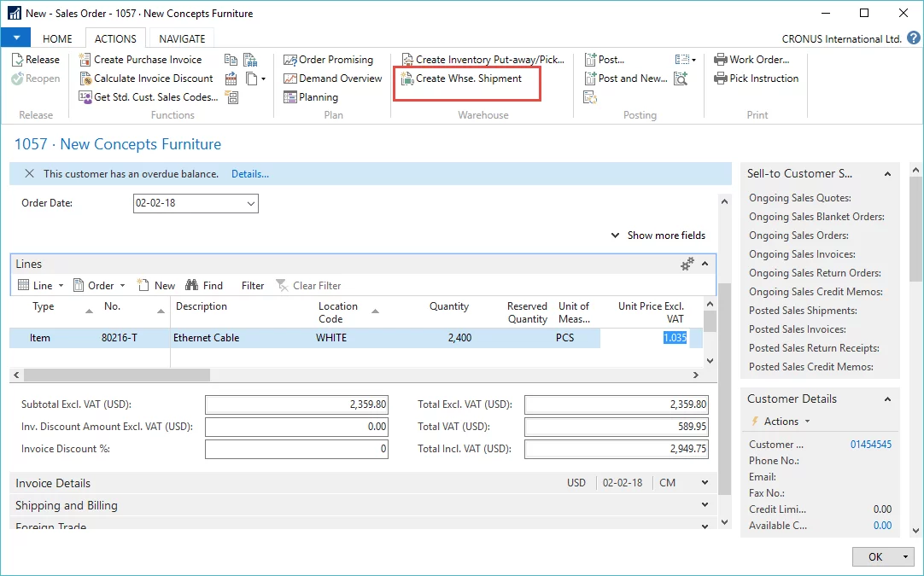Dismiss the overdue balance notification
Image resolution: width=924 pixels, height=576 pixels.
[29, 174]
